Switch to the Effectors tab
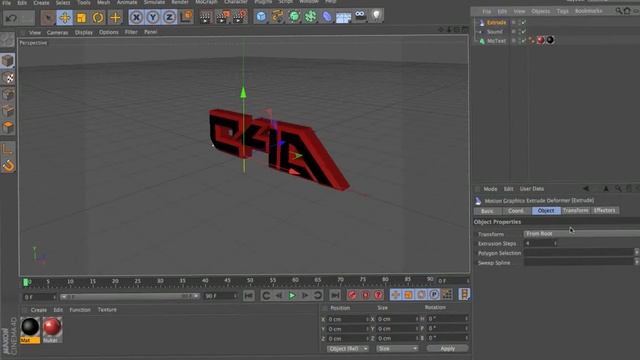This screenshot has height=360, width=640. (x=604, y=211)
